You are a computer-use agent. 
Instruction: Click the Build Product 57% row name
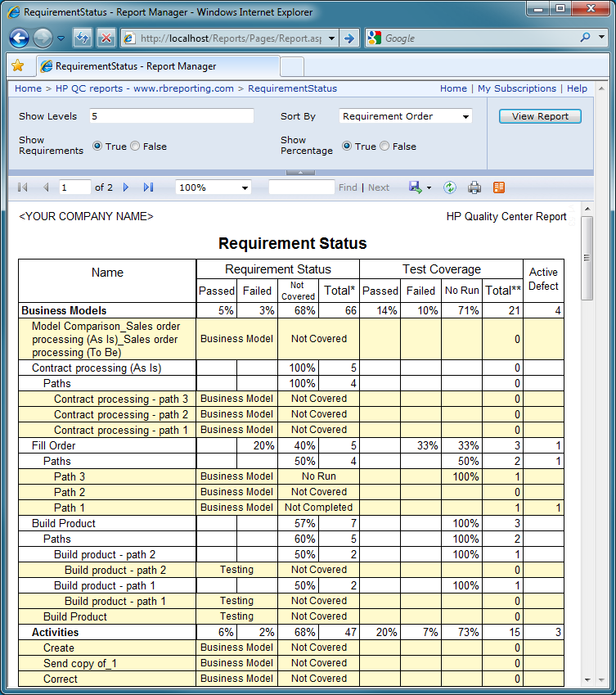point(63,523)
